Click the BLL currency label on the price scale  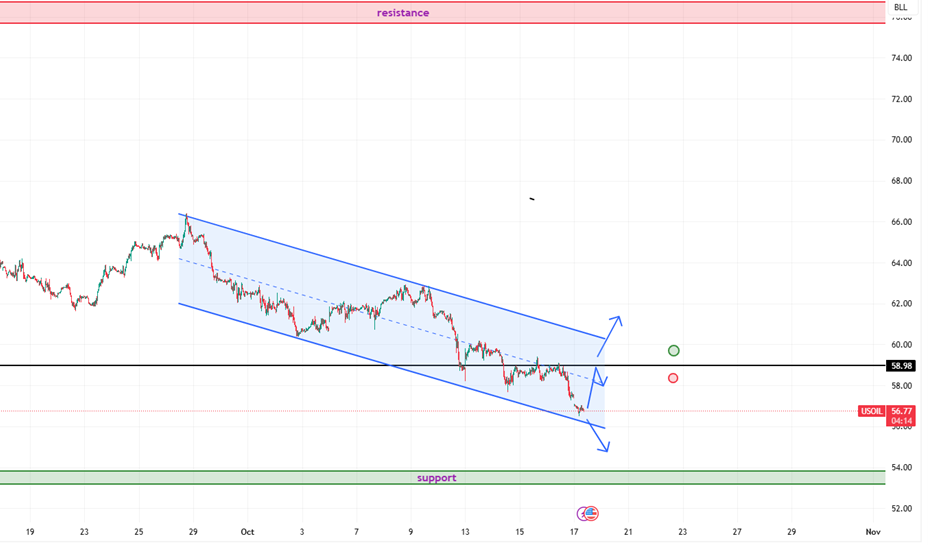tap(900, 7)
